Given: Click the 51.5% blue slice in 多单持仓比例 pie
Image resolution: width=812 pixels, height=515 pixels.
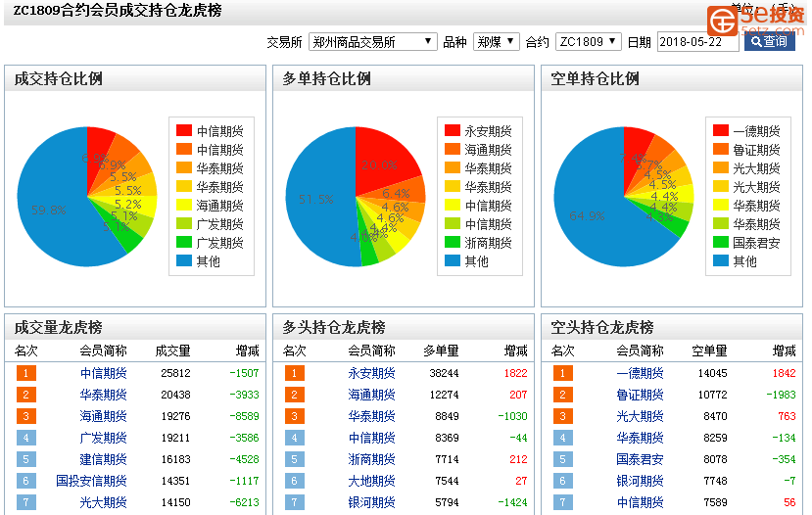Looking at the screenshot, I should pos(317,199).
